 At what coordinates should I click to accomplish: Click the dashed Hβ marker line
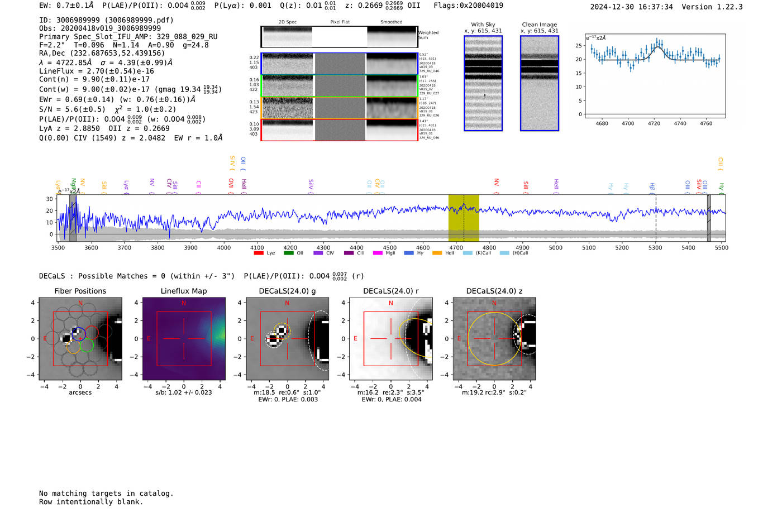coord(656,218)
